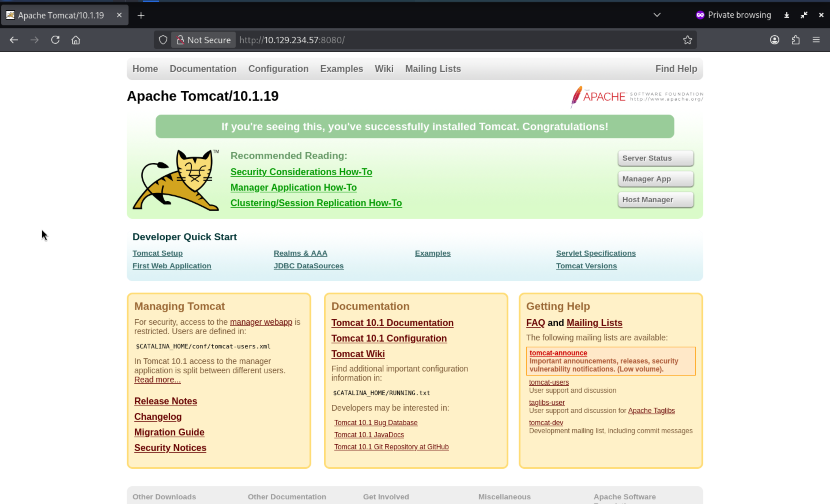The image size is (830, 504).
Task: Open Documentation in the navigation bar
Action: point(203,69)
